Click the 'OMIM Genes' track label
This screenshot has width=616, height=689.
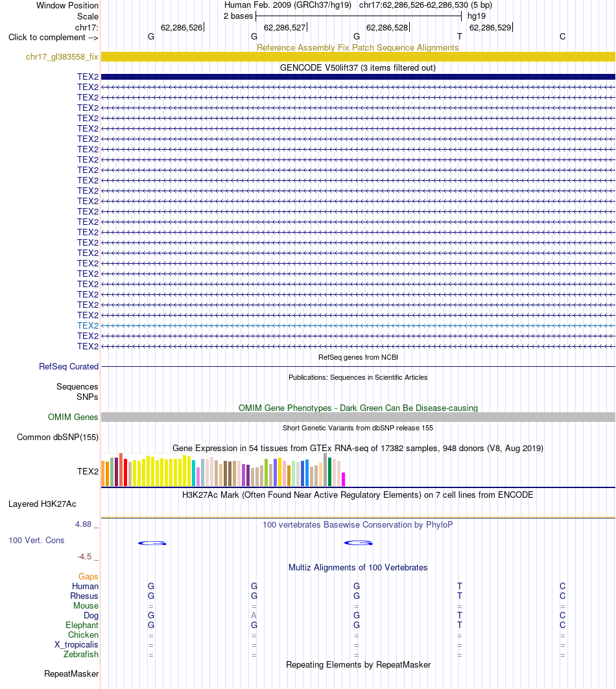73,417
